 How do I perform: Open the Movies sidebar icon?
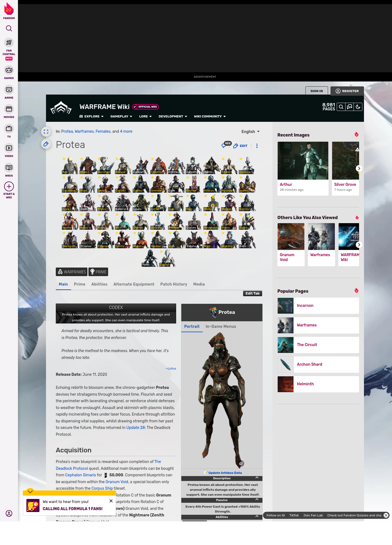pyautogui.click(x=9, y=109)
